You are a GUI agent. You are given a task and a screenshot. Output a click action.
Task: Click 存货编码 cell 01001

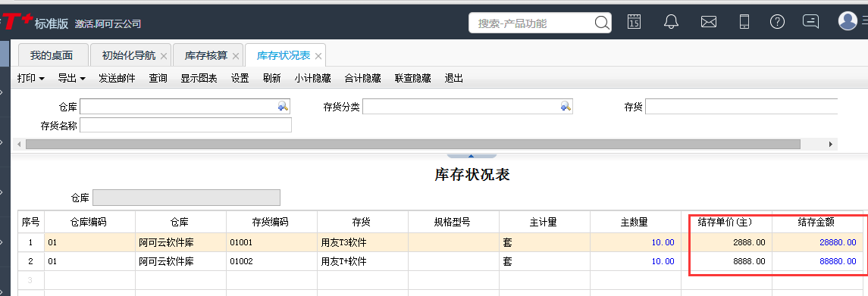coord(271,242)
